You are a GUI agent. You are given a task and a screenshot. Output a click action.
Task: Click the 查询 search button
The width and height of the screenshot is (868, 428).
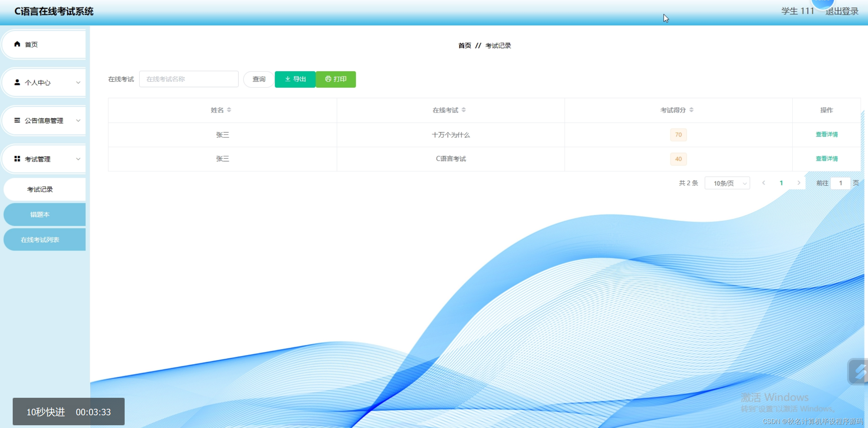(259, 79)
